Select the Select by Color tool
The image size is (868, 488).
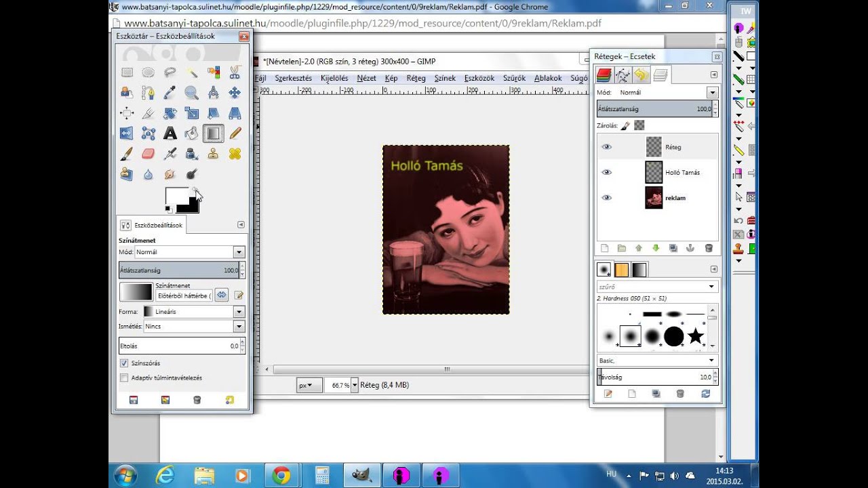[x=214, y=73]
